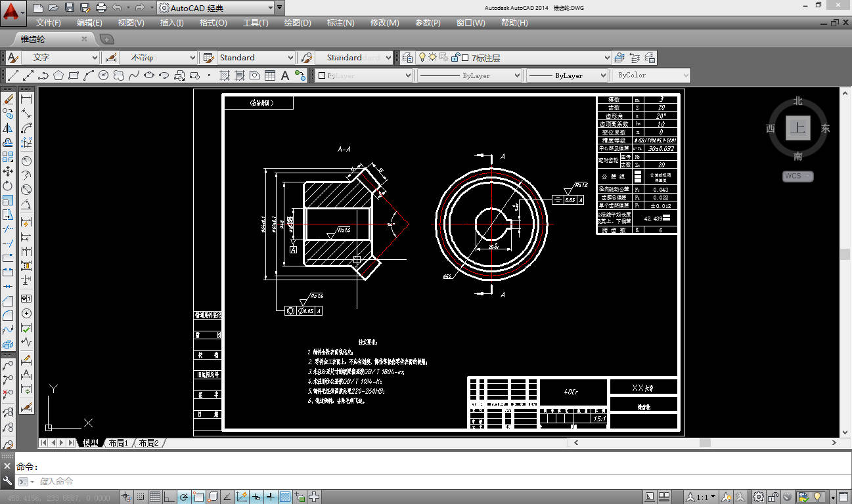
Task: Select the Chamfer tool
Action: pos(9,301)
